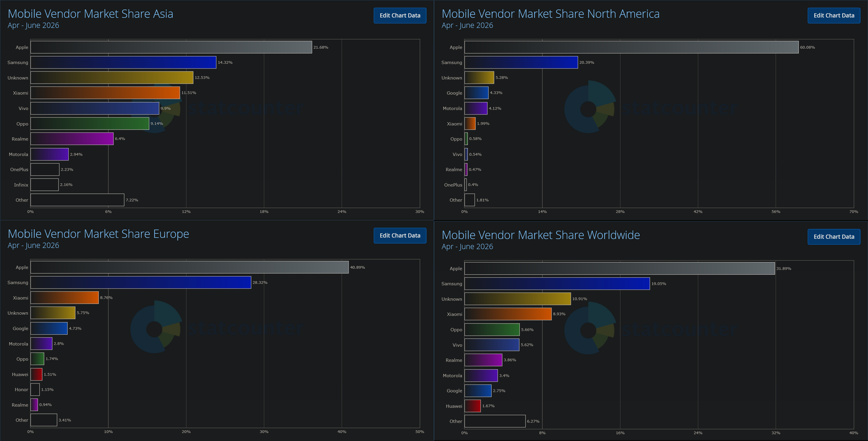Click the Huawei bar in the Europe chart
The height and width of the screenshot is (441, 868).
tap(37, 374)
